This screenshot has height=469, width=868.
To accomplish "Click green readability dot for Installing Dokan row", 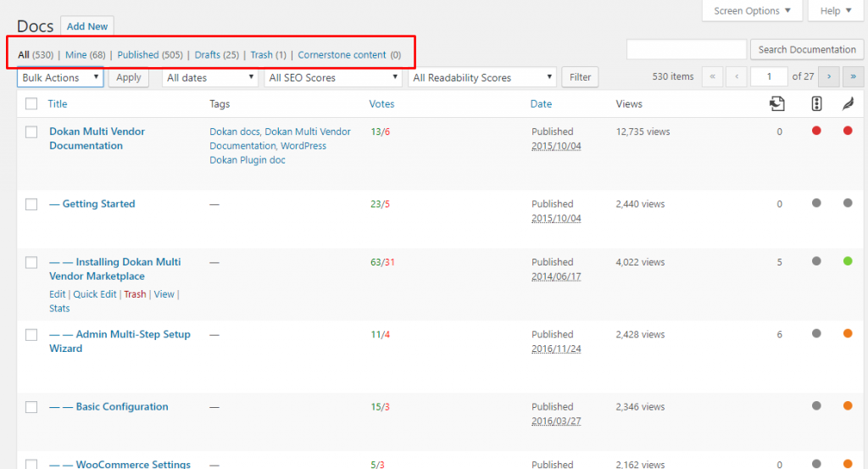I will click(x=848, y=261).
